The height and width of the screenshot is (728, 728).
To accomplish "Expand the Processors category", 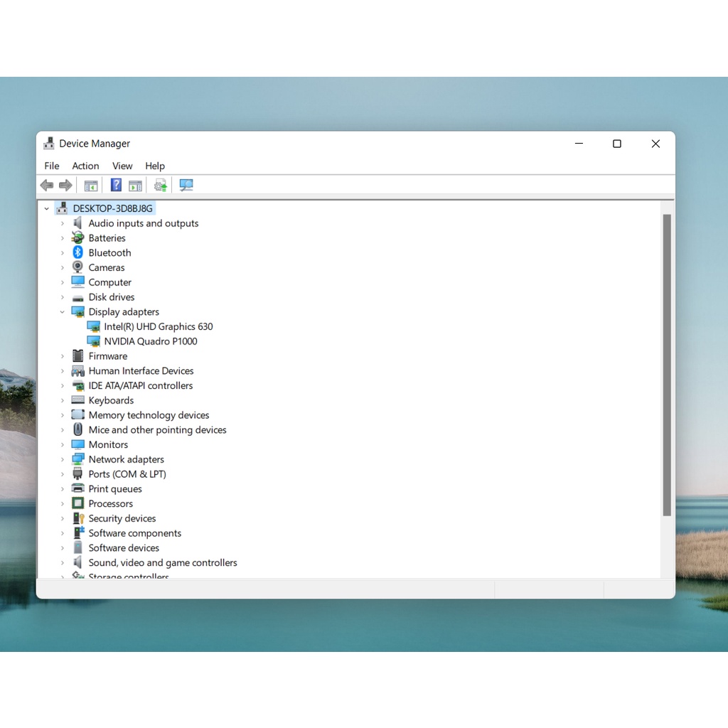I will [x=63, y=504].
